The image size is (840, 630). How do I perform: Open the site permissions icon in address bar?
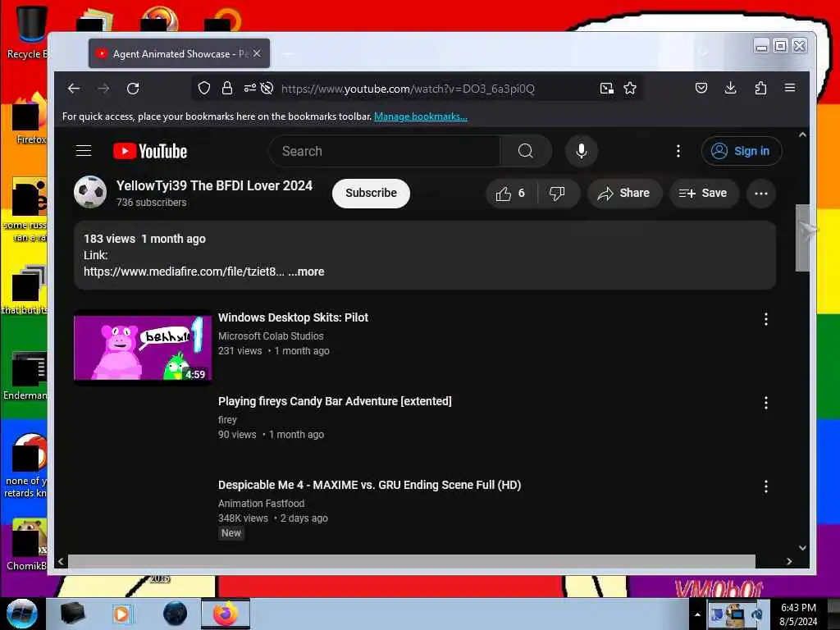[x=249, y=89]
